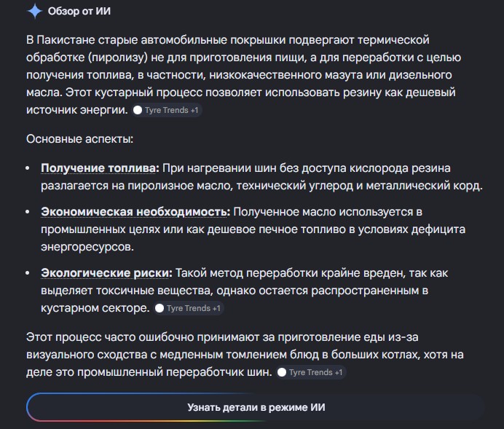Follow the 'Экологические риски' underlined link
This screenshot has width=504, height=429.
point(106,273)
